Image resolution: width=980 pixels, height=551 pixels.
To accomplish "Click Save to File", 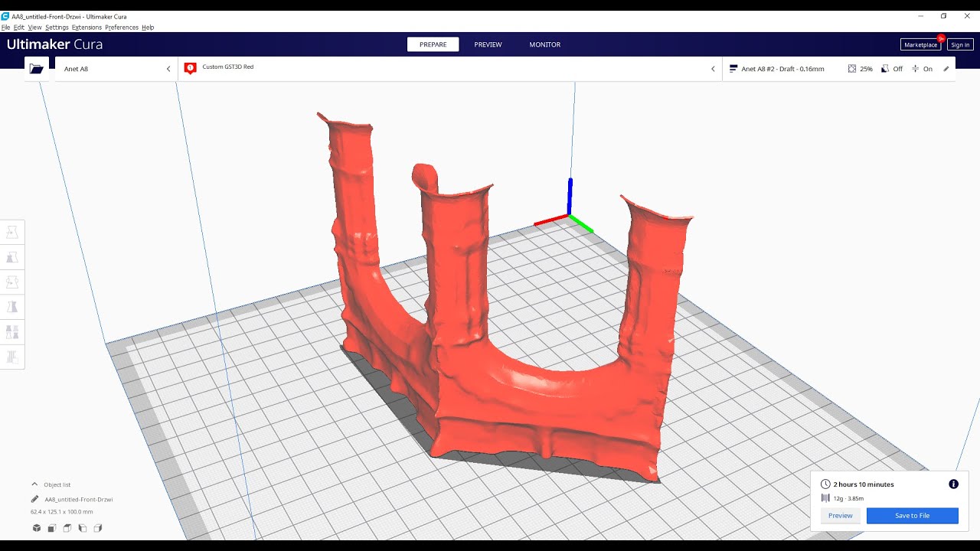I will (912, 516).
